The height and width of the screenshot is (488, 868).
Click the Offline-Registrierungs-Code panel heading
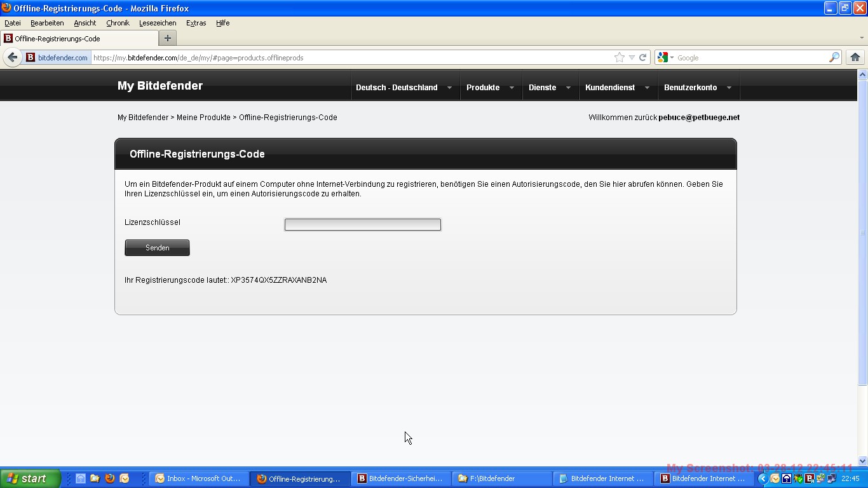click(197, 154)
